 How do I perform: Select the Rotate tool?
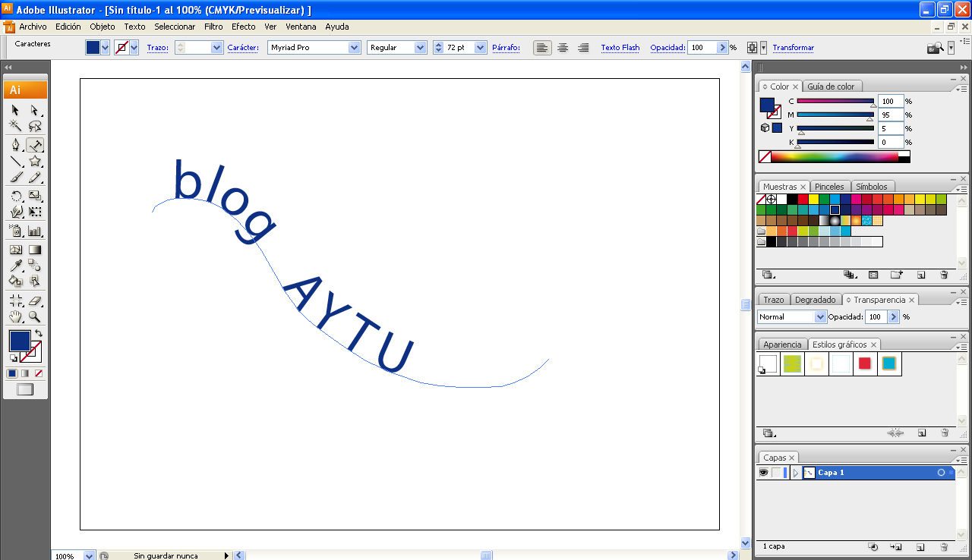point(15,197)
